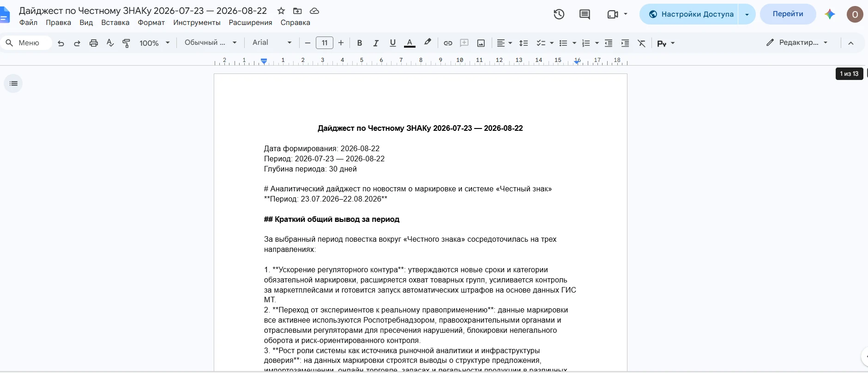
Task: Search the menus with Меню box
Action: click(27, 43)
